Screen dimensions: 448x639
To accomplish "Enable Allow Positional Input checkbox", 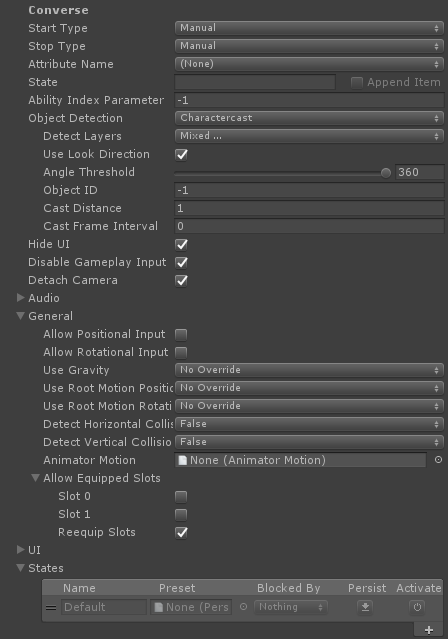I will click(x=181, y=335).
